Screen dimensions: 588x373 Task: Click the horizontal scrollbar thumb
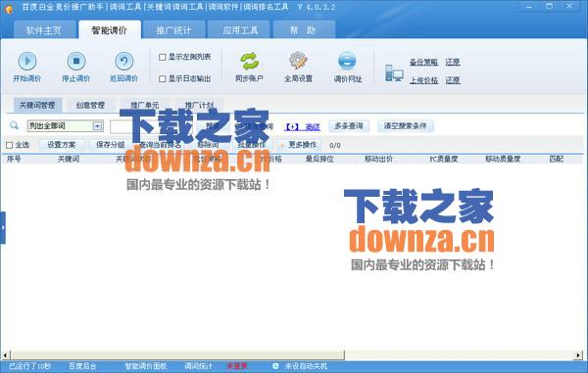176,354
